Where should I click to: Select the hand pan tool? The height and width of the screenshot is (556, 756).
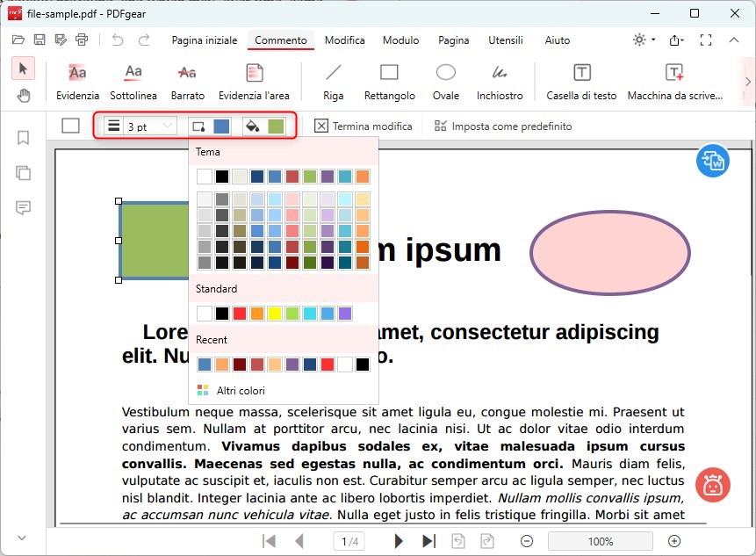tap(23, 96)
